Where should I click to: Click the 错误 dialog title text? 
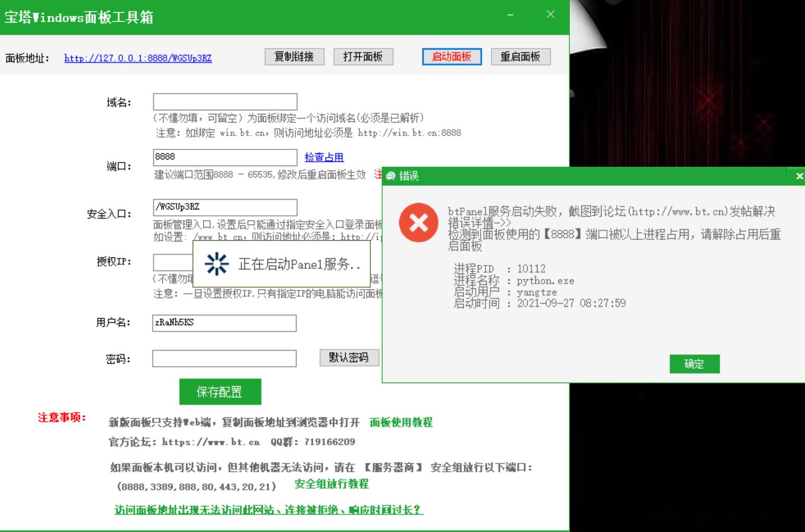pyautogui.click(x=409, y=176)
